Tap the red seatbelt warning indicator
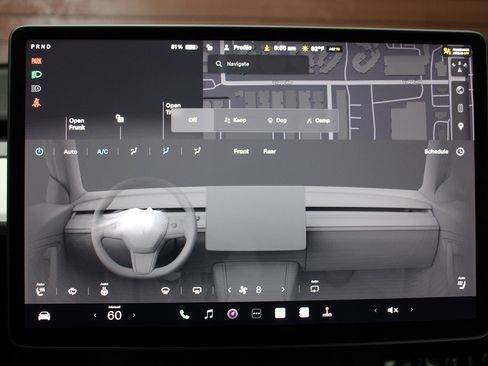 pos(36,102)
